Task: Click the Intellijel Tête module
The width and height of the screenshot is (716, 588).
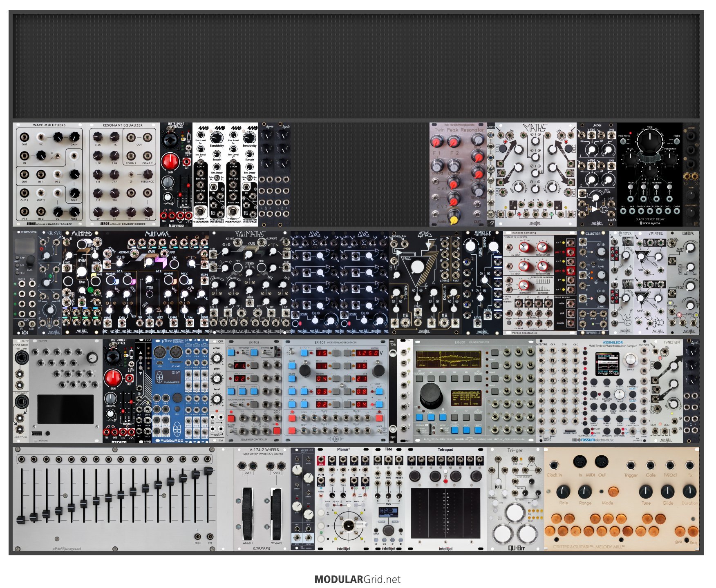Action: coord(388,499)
